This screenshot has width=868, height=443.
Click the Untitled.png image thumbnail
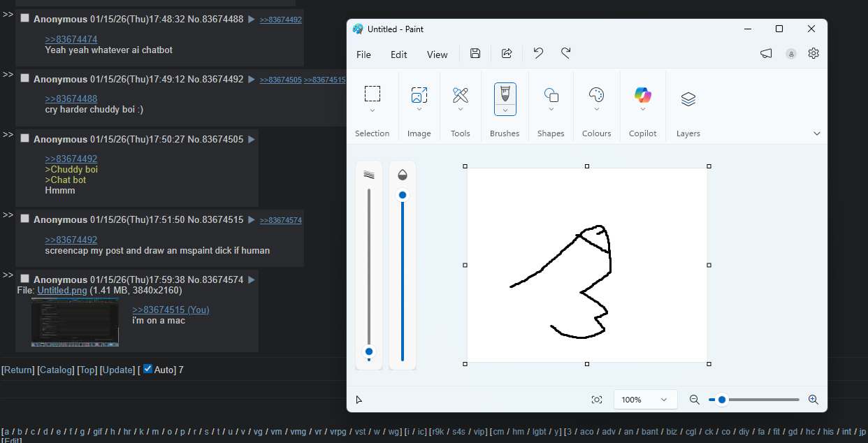(75, 322)
